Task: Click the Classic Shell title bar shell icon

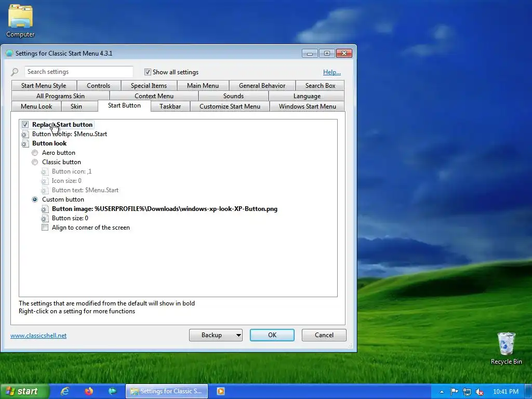Action: (x=9, y=54)
